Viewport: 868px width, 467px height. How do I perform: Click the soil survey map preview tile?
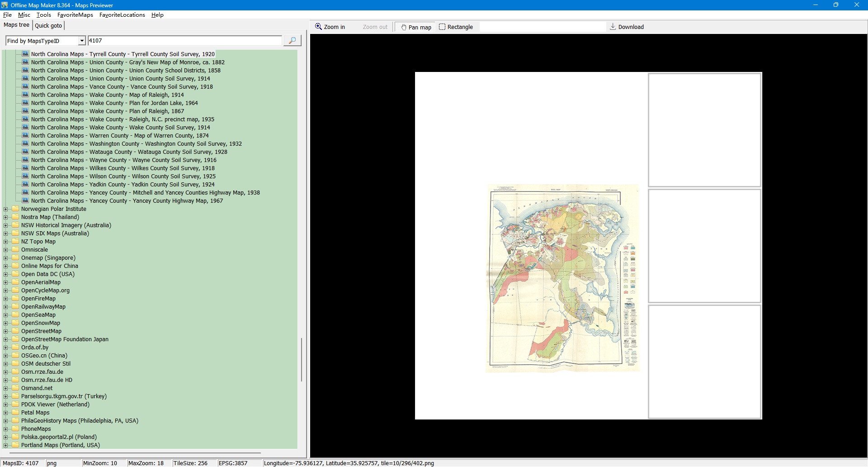pos(562,278)
